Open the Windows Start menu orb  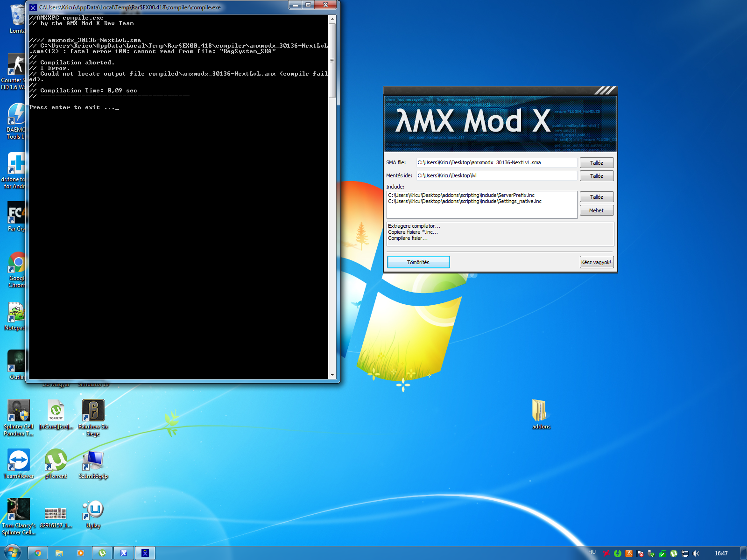(13, 553)
